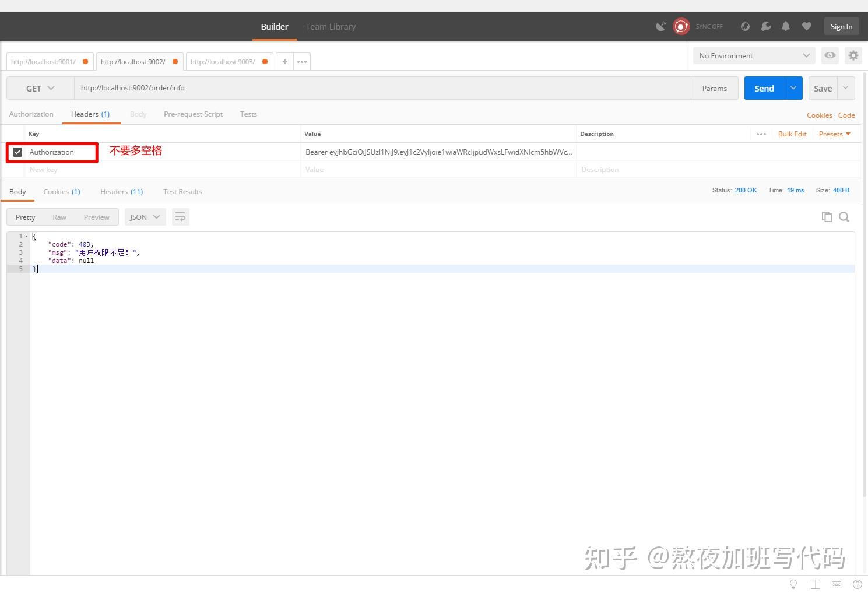
Task: Switch to the Team Library tab
Action: (330, 26)
